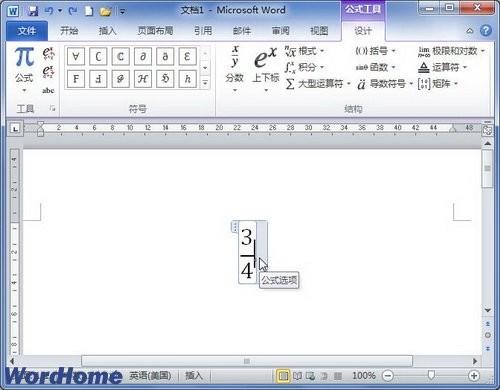This screenshot has height=390, width=500.
Task: Open customize quick access toolbar arrow
Action: click(122, 12)
